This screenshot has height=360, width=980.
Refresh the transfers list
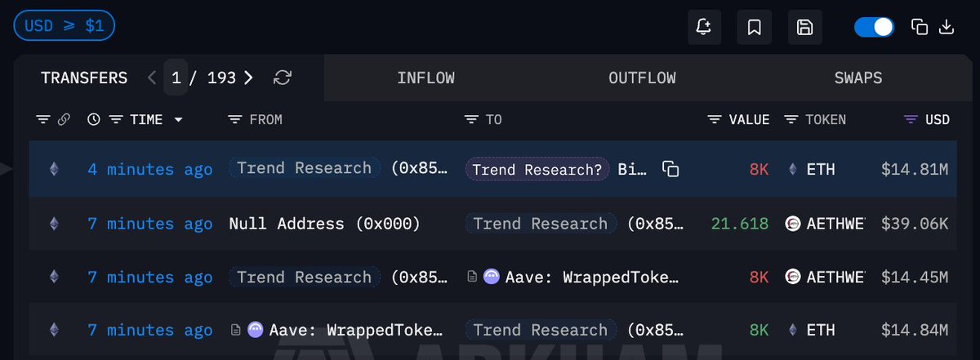283,78
